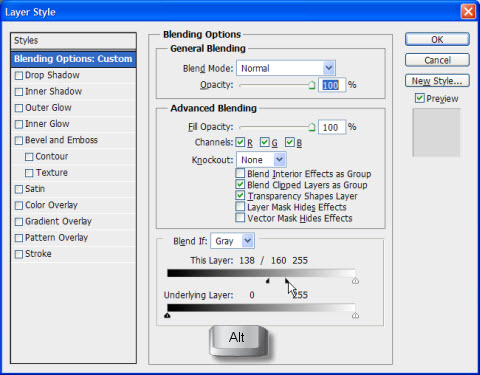This screenshot has width=480, height=375.
Task: Toggle the Preview checkbox
Action: pos(420,98)
